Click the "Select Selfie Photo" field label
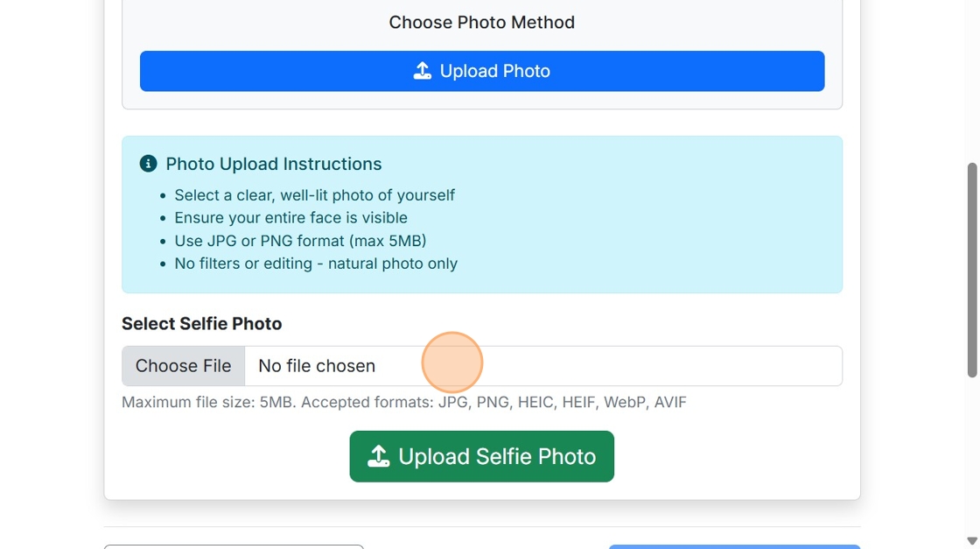 click(x=202, y=324)
